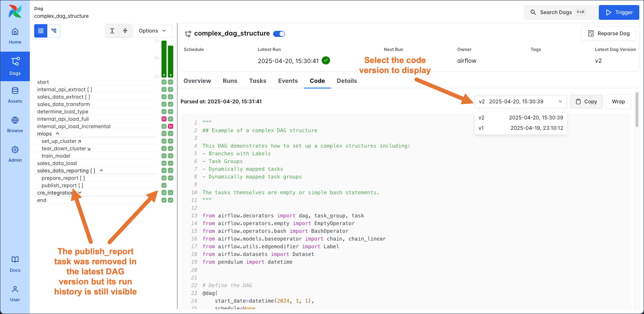Switch to the Events tab
The width and height of the screenshot is (644, 314).
[x=288, y=81]
